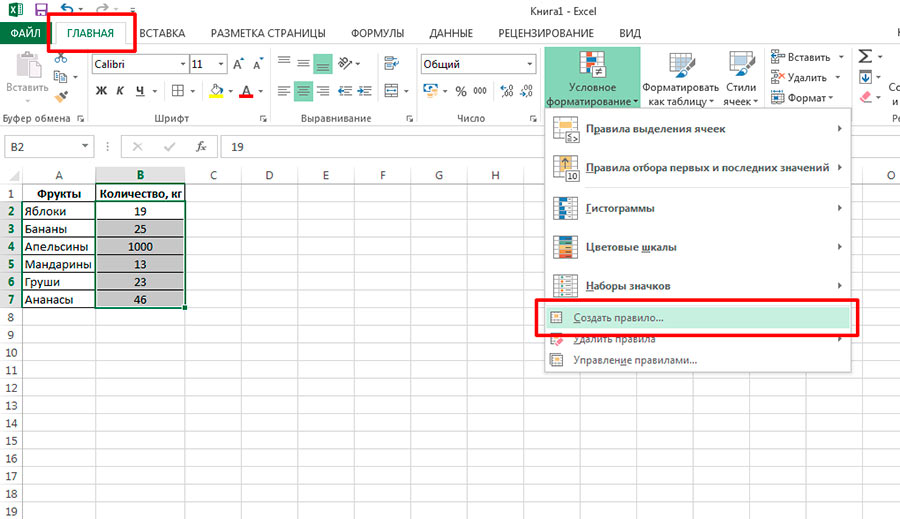The width and height of the screenshot is (900, 519).
Task: Open the font size 11 dropdown
Action: [221, 64]
